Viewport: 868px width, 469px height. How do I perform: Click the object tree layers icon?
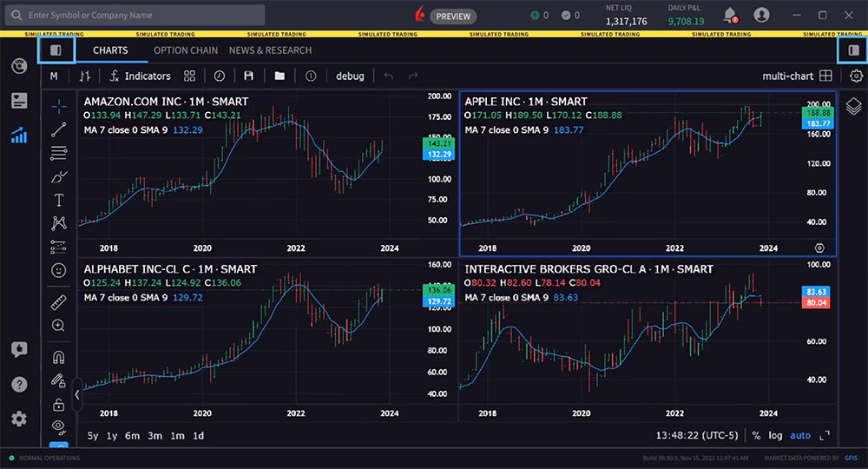click(854, 106)
